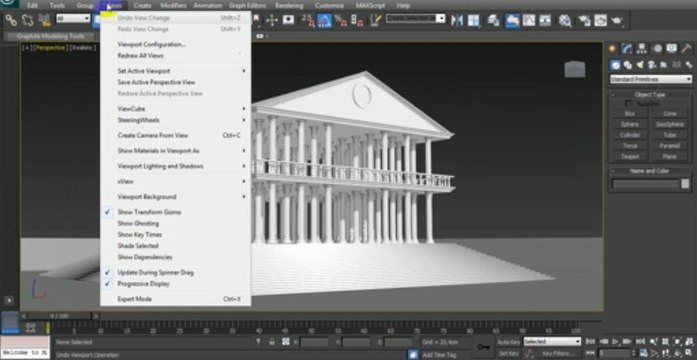Collapse the Object Type rollout
The width and height of the screenshot is (697, 360).
650,95
